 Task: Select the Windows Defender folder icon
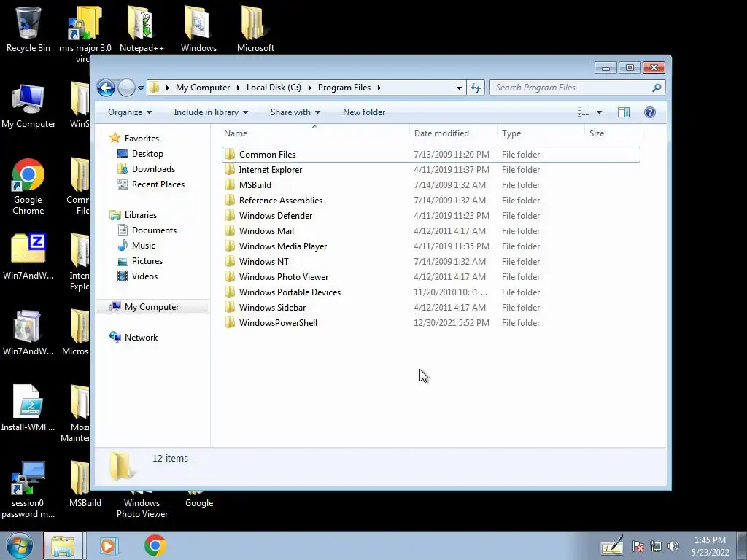(x=230, y=216)
